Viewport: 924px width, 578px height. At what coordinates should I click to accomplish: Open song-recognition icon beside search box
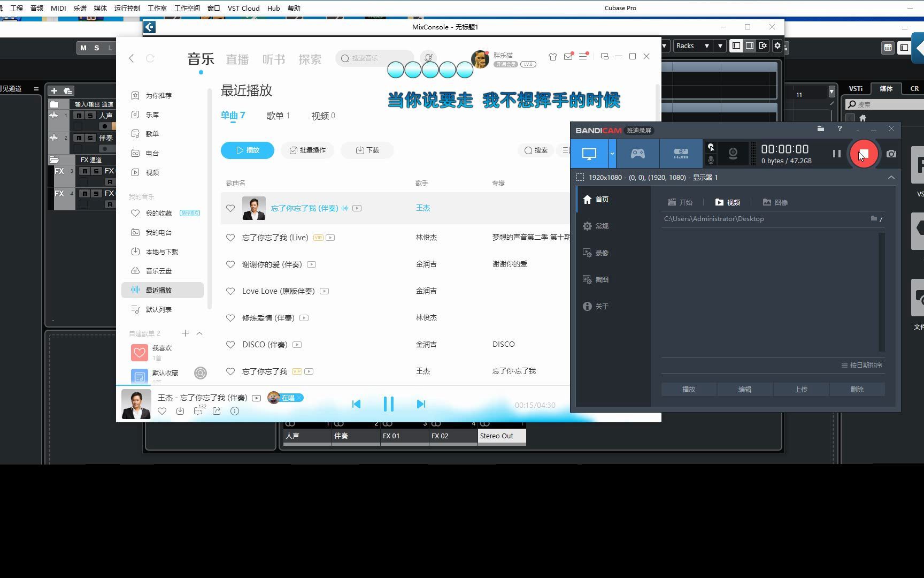(428, 58)
